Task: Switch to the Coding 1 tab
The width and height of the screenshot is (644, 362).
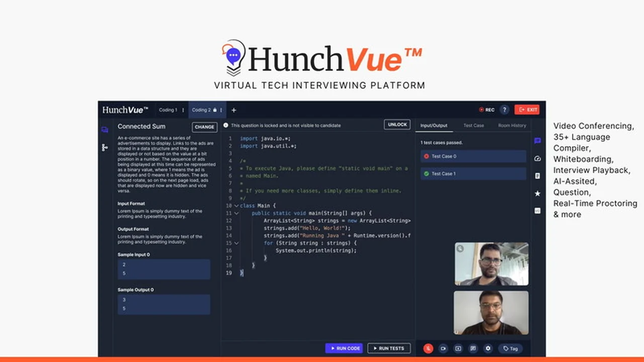Action: [x=168, y=110]
